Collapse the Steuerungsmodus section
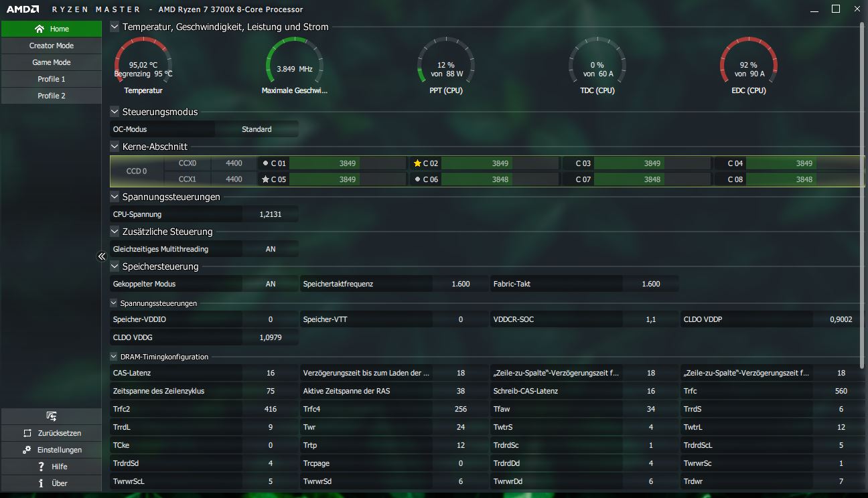The image size is (868, 498). [x=115, y=112]
